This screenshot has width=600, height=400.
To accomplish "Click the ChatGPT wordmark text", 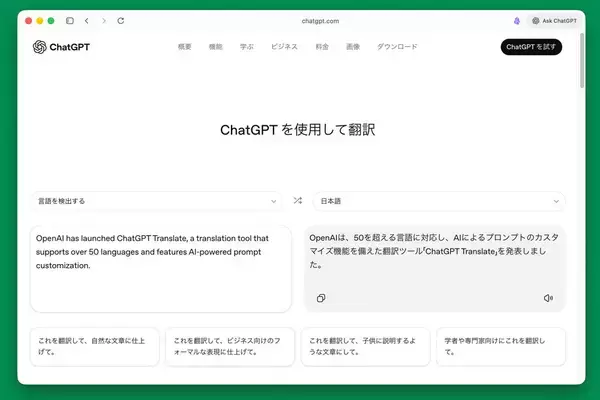I will [70, 47].
